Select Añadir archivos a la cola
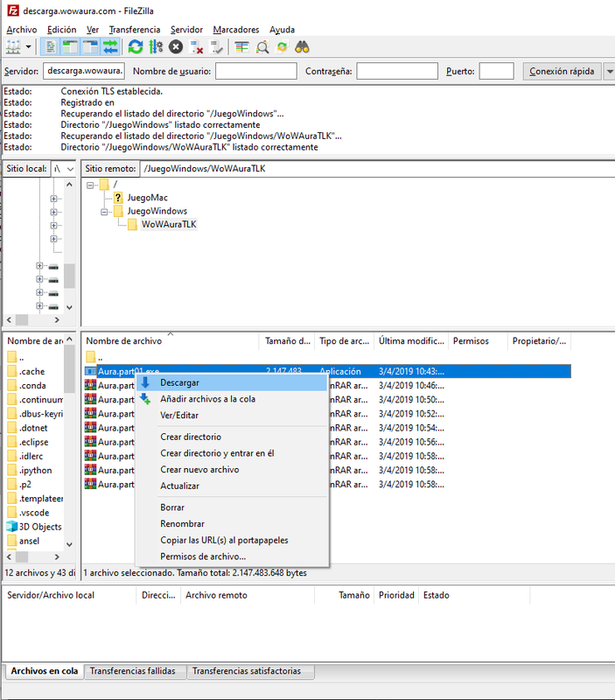The height and width of the screenshot is (700, 615). pyautogui.click(x=232, y=399)
